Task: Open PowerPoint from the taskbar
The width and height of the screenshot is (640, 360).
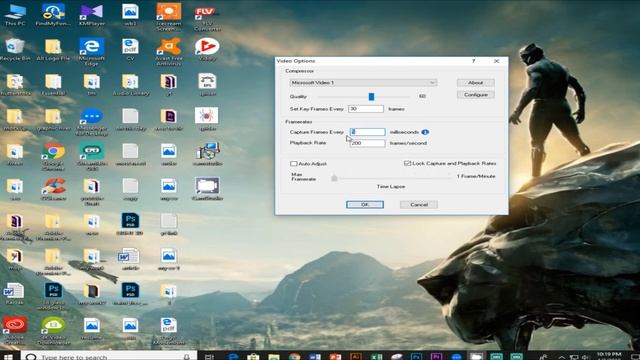Action: (x=335, y=356)
